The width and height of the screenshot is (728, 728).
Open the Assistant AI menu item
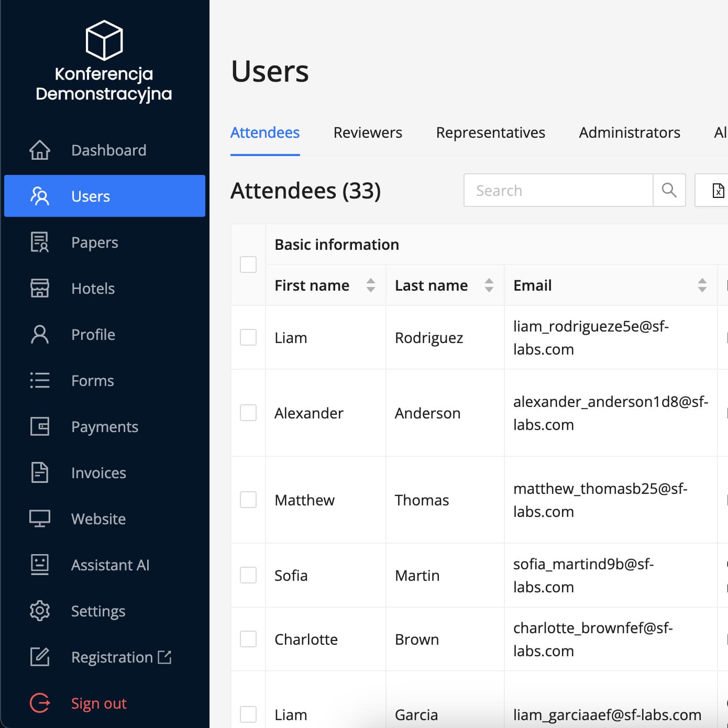click(105, 565)
